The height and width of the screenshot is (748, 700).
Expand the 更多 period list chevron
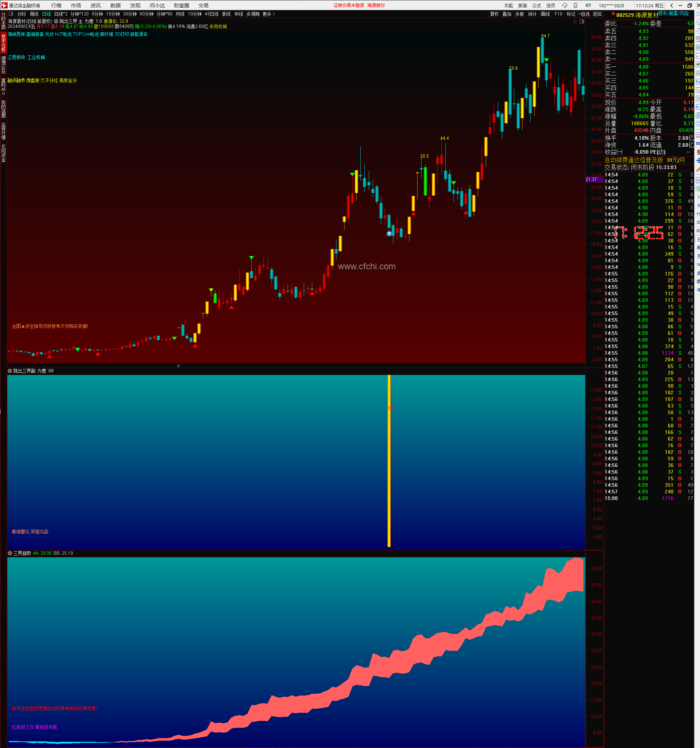pyautogui.click(x=274, y=14)
